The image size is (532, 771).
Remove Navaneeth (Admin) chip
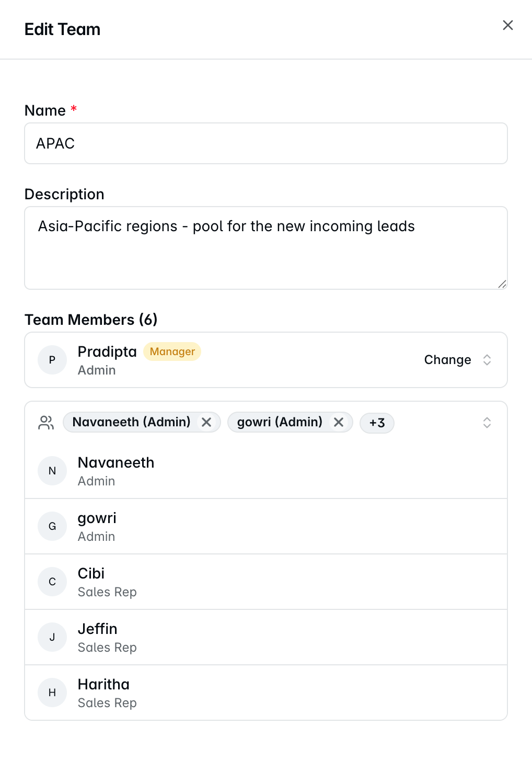(206, 422)
